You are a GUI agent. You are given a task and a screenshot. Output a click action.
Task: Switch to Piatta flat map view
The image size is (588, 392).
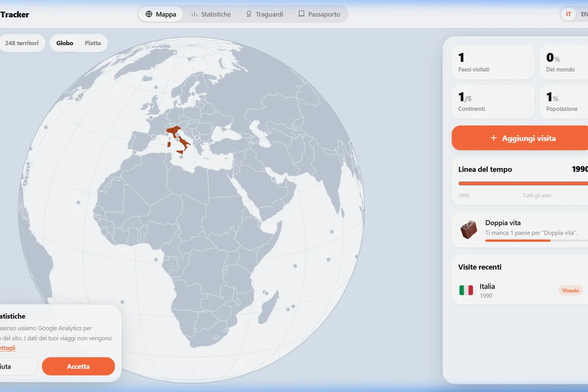pyautogui.click(x=93, y=43)
